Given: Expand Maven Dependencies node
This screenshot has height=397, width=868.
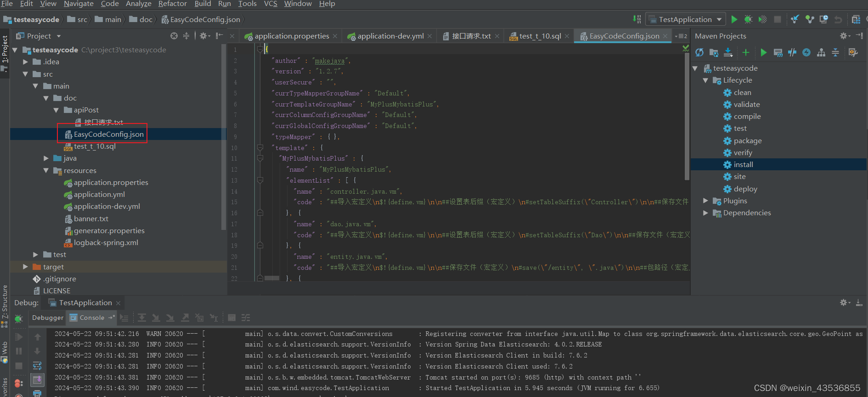Looking at the screenshot, I should pyautogui.click(x=705, y=212).
